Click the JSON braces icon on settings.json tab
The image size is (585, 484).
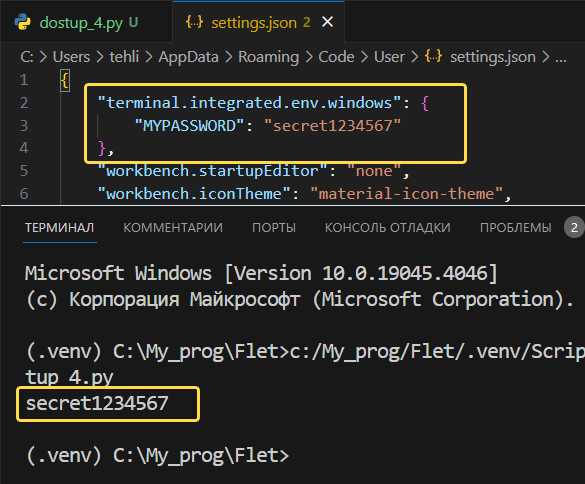tap(194, 22)
